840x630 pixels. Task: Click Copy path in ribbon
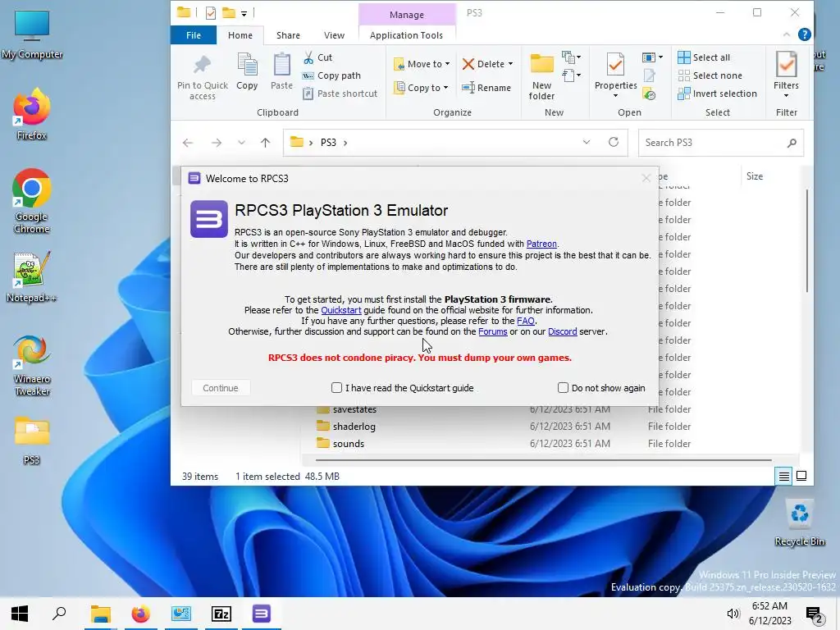coord(331,75)
